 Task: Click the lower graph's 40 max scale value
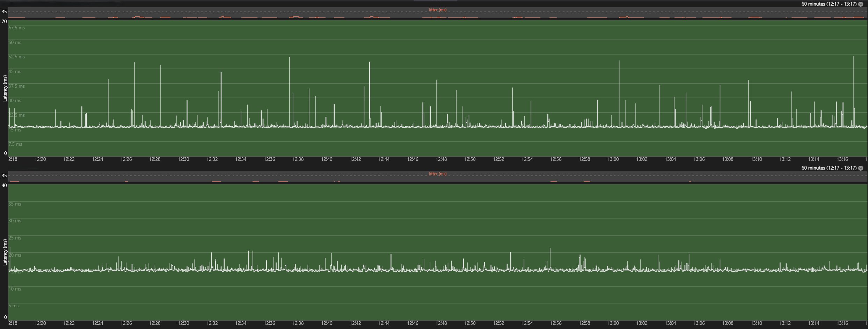click(x=4, y=185)
